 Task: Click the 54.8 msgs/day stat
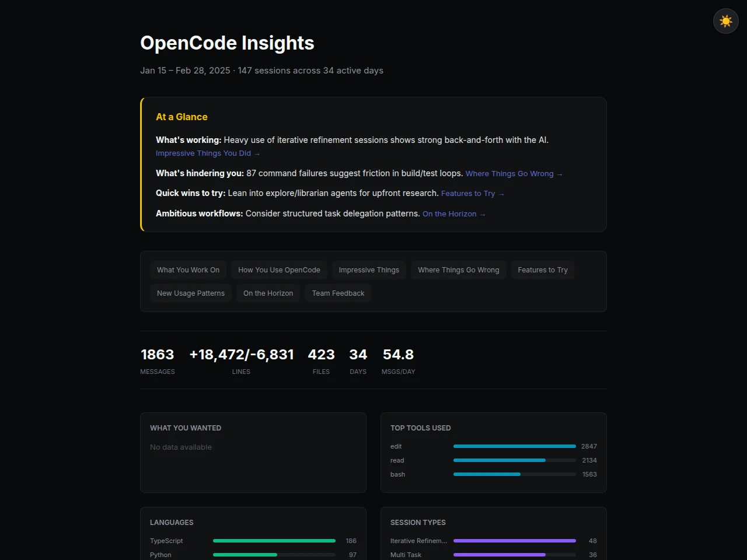pyautogui.click(x=398, y=362)
